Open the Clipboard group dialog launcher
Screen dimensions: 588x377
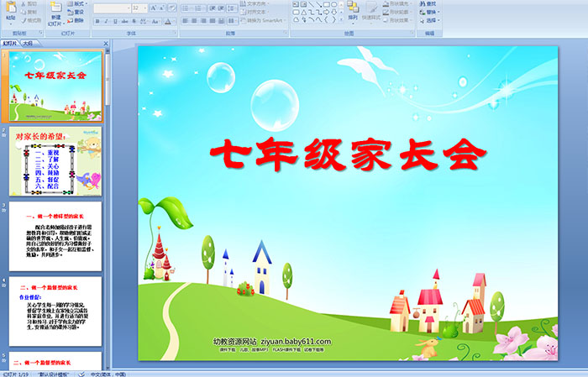click(41, 33)
